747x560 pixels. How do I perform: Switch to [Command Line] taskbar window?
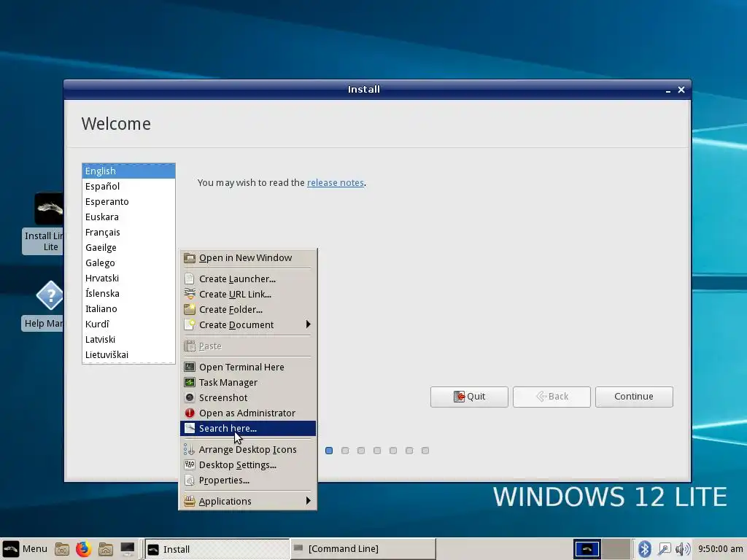click(x=363, y=549)
